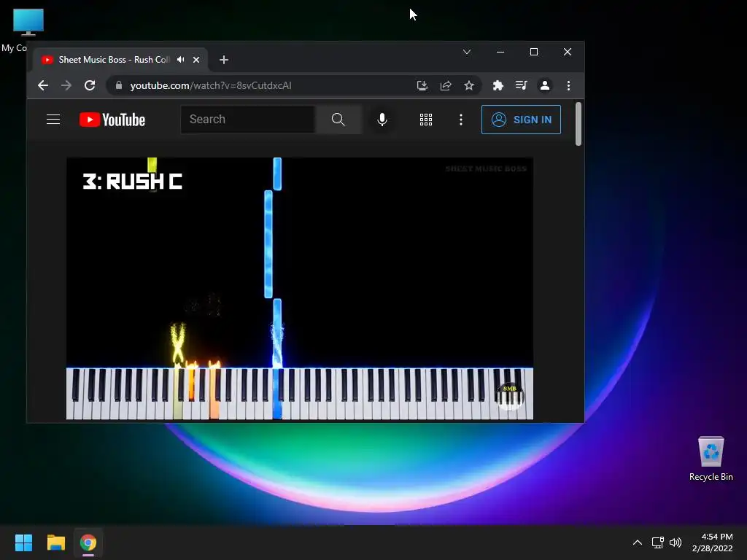
Task: Click the browser forward arrow
Action: pos(66,85)
